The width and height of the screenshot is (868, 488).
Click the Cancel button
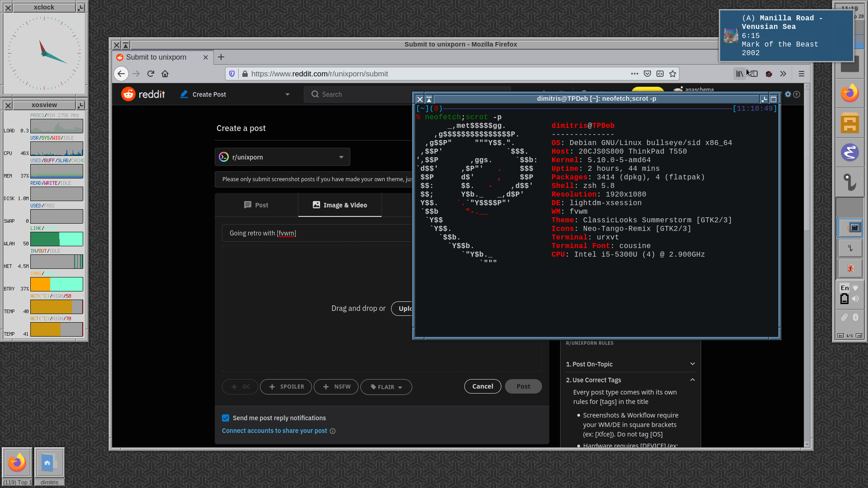[482, 386]
